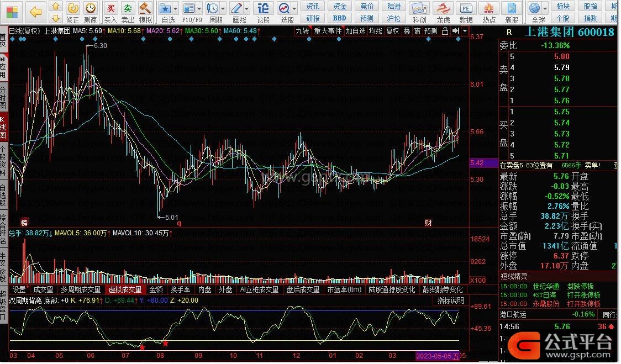The height and width of the screenshot is (364, 621).
Task: Toggle 均线 moving averages display
Action: 375,31
